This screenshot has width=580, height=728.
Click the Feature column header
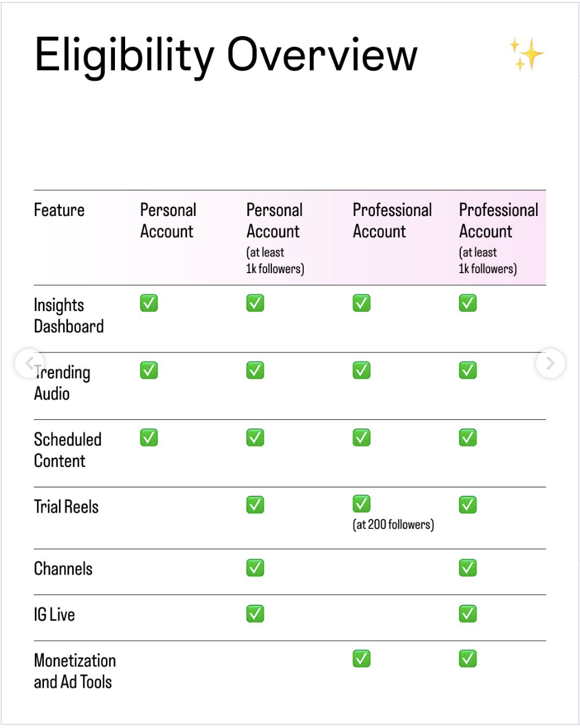pos(59,210)
